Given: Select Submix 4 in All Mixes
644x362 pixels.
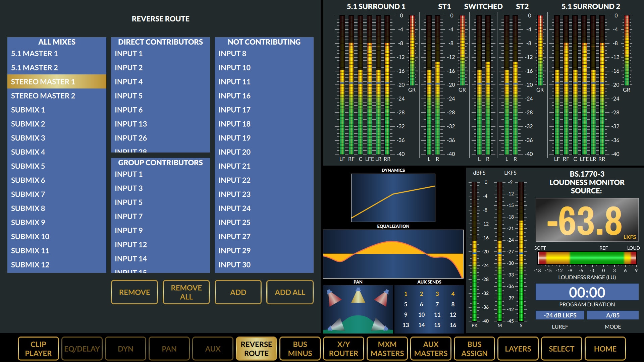Looking at the screenshot, I should tap(57, 152).
